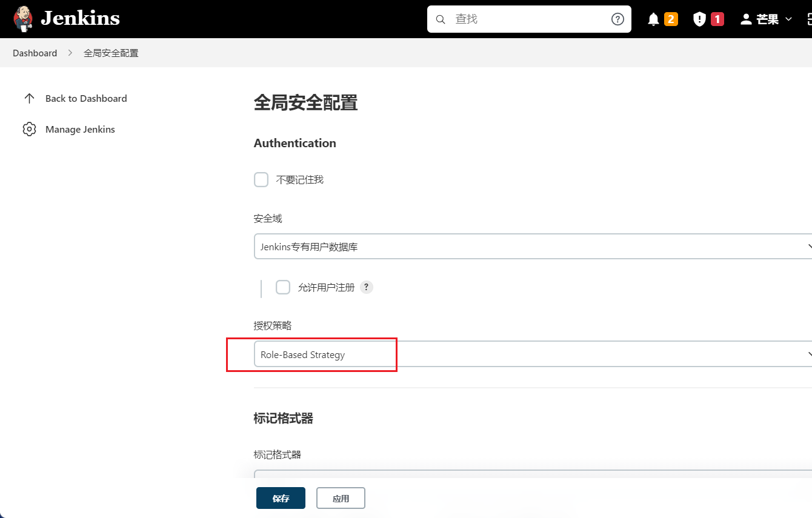Click the 保存 button
Image resolution: width=812 pixels, height=518 pixels.
point(281,498)
